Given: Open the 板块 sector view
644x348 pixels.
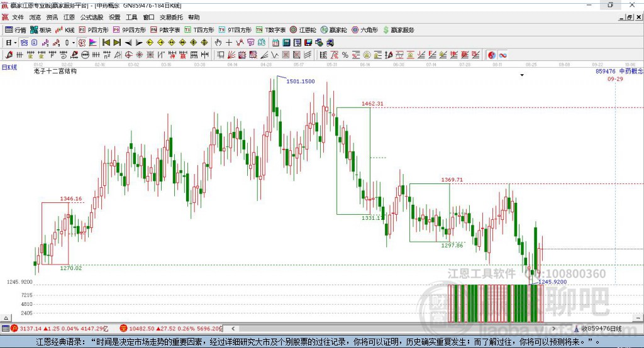Looking at the screenshot, I should pos(41,30).
